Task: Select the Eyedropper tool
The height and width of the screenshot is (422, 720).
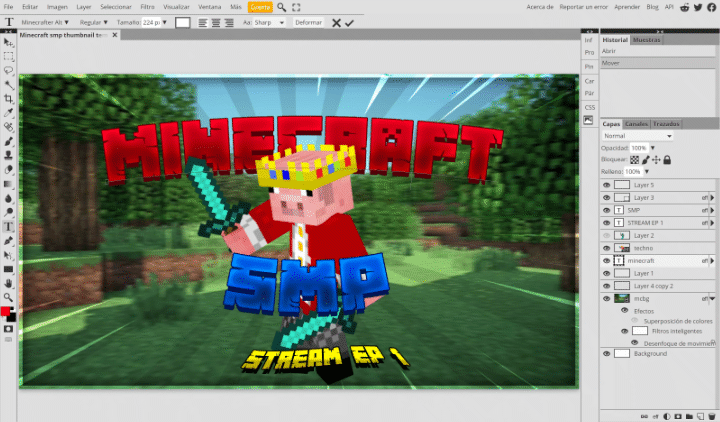Action: click(8, 113)
